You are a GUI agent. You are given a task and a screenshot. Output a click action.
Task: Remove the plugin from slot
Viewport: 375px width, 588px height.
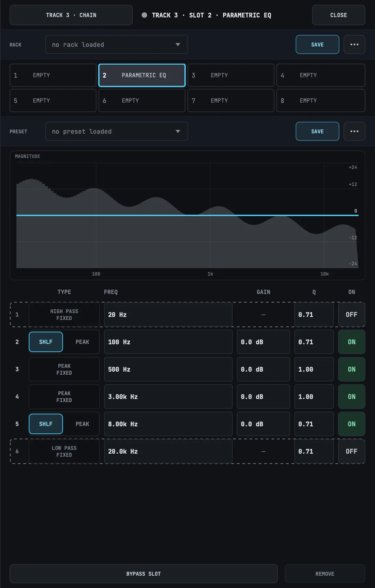pos(325,574)
